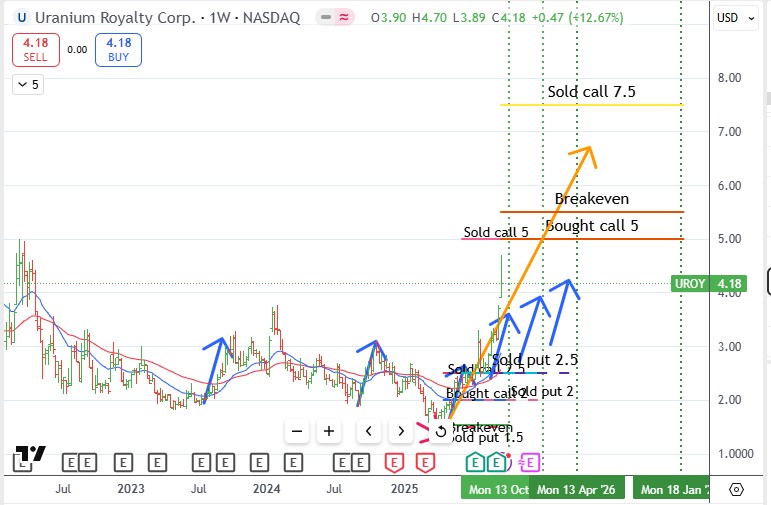Open the leftmost green earnings marker

[x=475, y=462]
